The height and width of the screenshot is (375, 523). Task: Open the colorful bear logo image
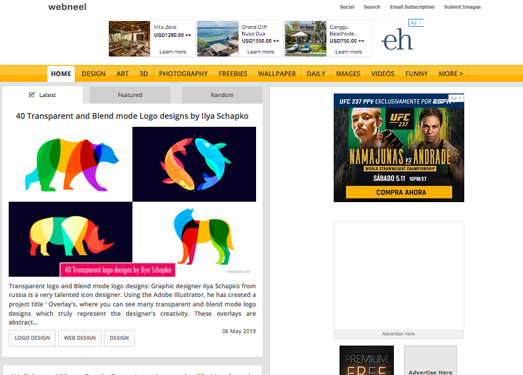71,164
